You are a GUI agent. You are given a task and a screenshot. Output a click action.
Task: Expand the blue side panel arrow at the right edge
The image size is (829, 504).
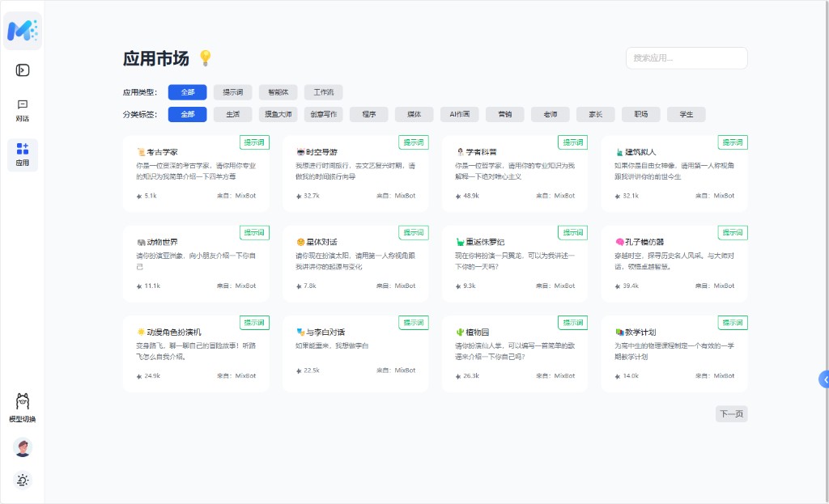[x=824, y=379]
